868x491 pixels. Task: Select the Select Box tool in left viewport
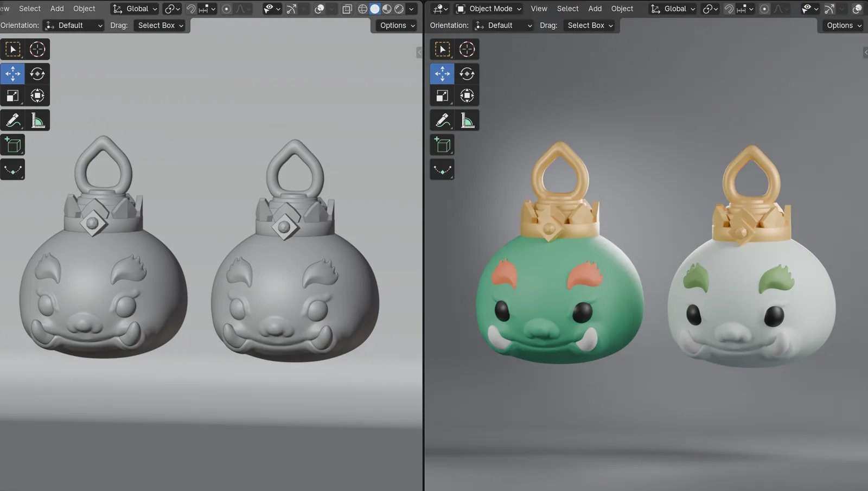coord(12,49)
